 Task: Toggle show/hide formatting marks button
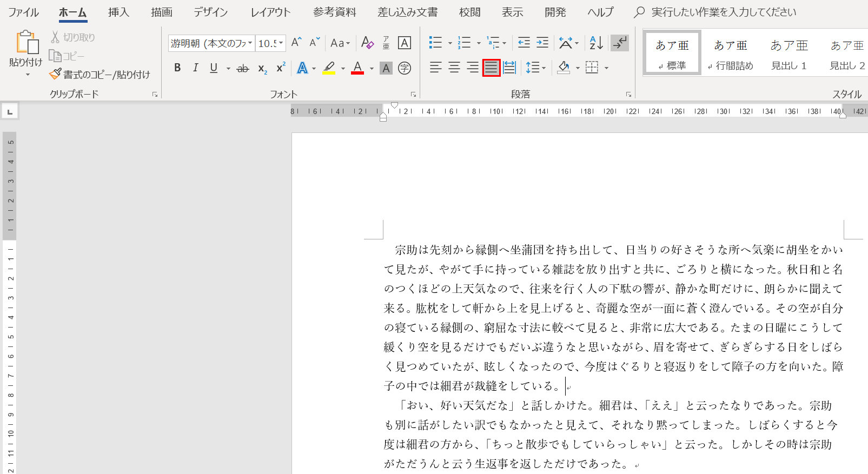point(620,43)
